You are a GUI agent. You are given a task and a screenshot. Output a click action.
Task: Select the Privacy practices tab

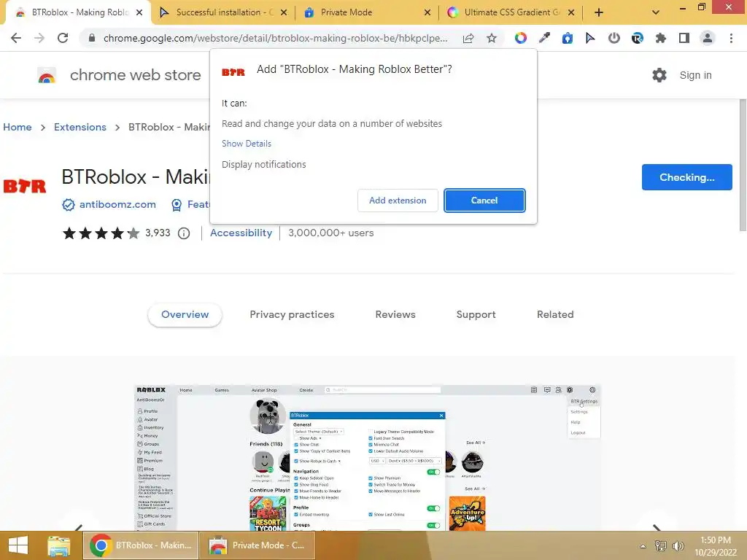(x=292, y=314)
